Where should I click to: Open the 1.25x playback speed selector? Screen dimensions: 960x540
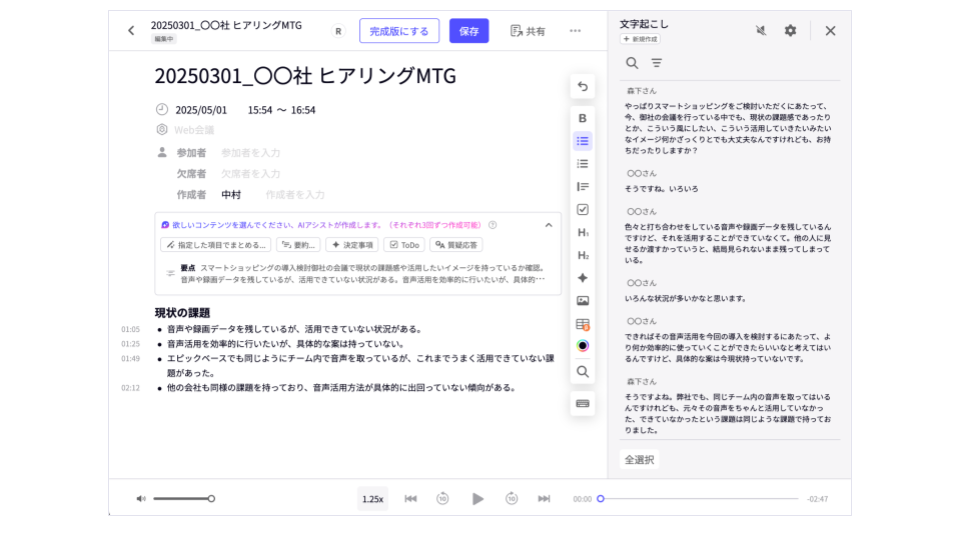373,499
